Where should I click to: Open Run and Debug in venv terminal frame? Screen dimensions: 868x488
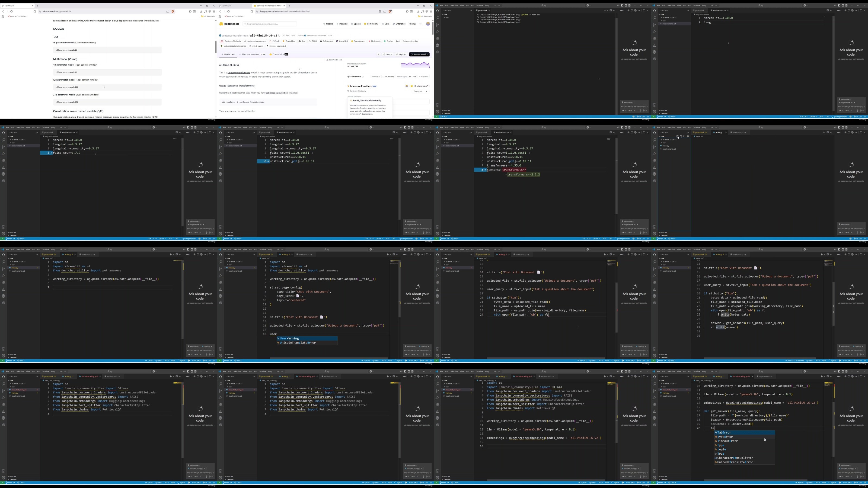coord(437,32)
